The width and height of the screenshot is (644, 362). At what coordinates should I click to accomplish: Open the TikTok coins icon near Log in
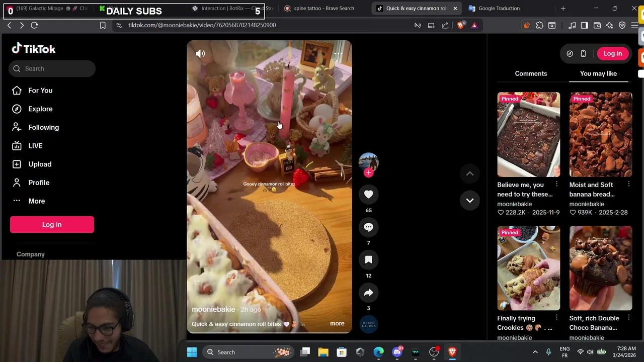[570, 53]
